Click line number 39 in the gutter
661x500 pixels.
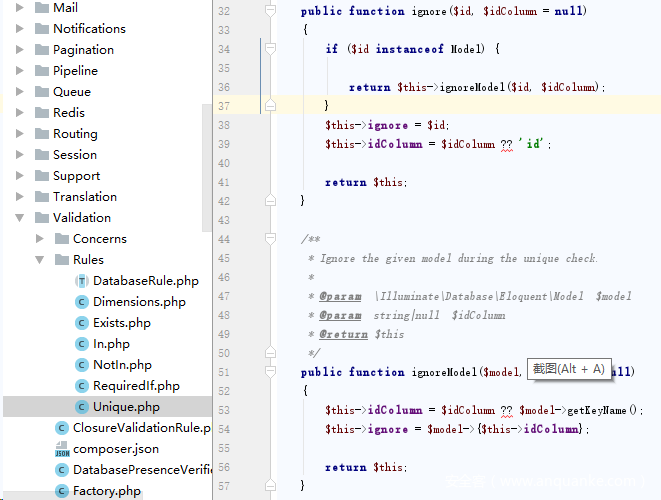[x=224, y=144]
